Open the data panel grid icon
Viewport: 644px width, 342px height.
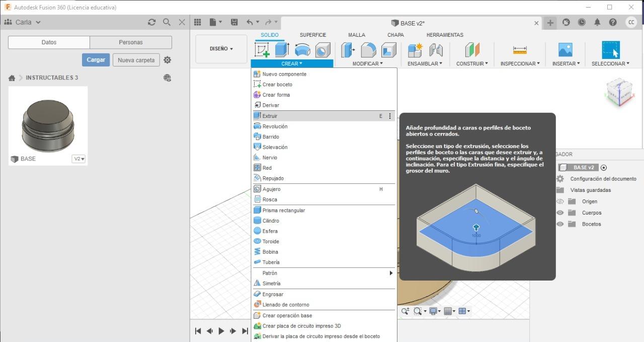(x=198, y=22)
